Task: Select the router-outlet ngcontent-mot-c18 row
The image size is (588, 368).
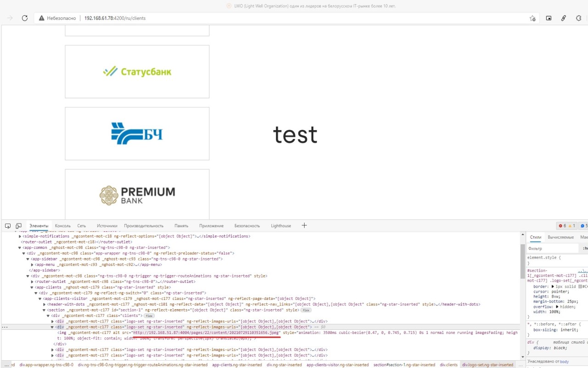Action: 76,242
